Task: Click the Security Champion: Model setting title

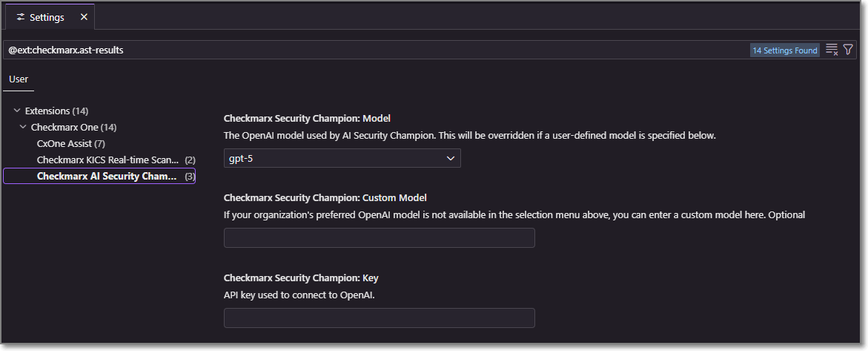Action: pos(307,118)
